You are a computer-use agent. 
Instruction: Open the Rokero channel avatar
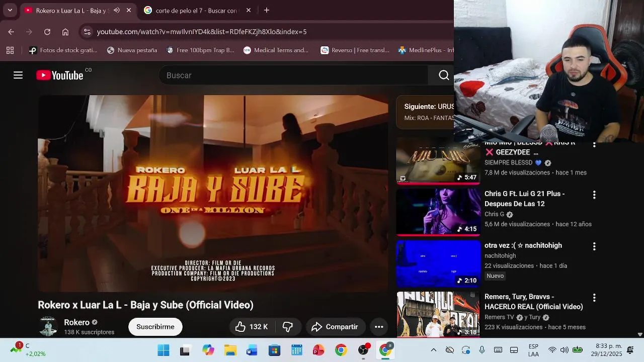(x=48, y=327)
